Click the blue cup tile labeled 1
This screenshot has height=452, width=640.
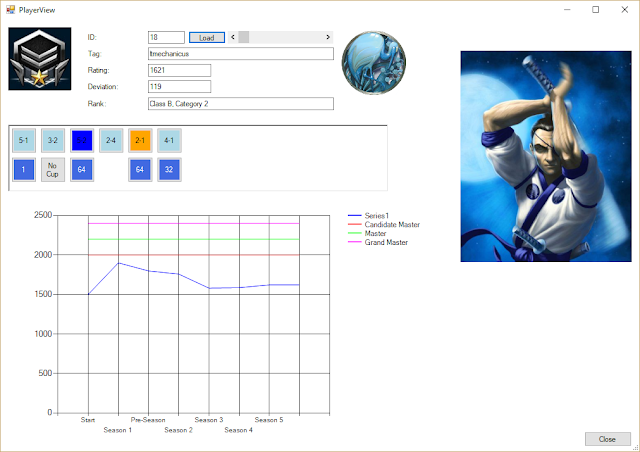24,169
